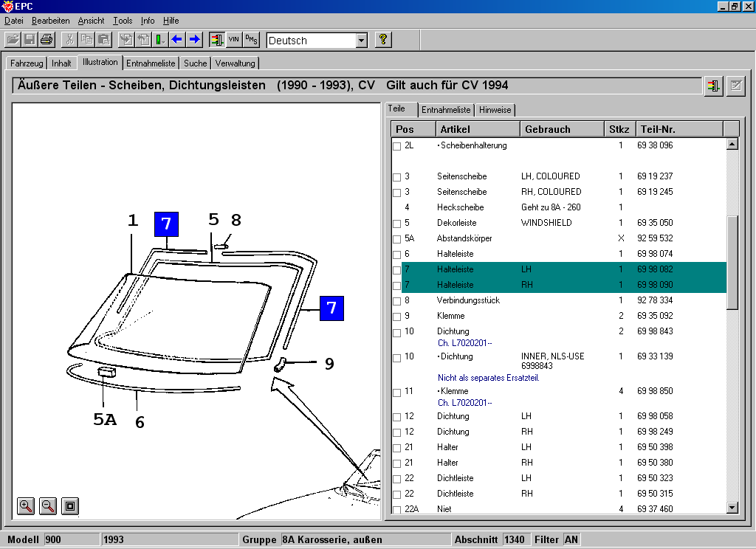Click the green bar toolbar icon

pos(160,40)
